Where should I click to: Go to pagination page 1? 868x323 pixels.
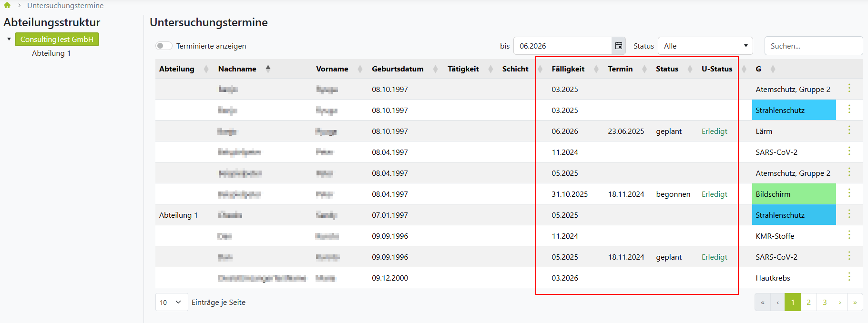click(x=793, y=302)
